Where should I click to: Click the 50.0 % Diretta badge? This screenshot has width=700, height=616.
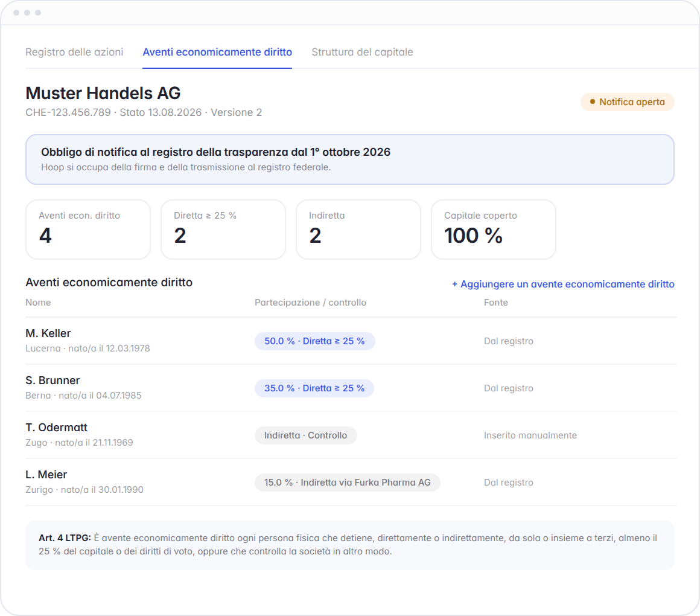[x=314, y=341]
